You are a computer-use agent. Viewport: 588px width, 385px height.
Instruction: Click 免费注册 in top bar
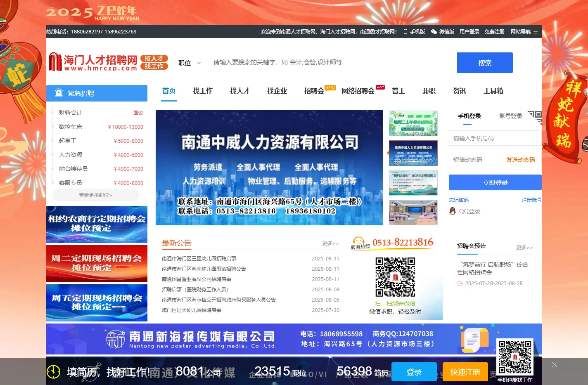[x=495, y=32]
